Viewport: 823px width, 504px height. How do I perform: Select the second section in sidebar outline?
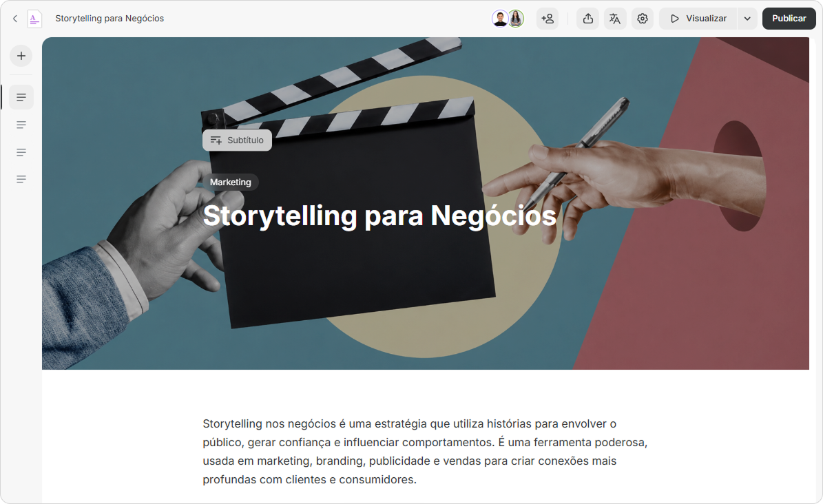coord(21,125)
